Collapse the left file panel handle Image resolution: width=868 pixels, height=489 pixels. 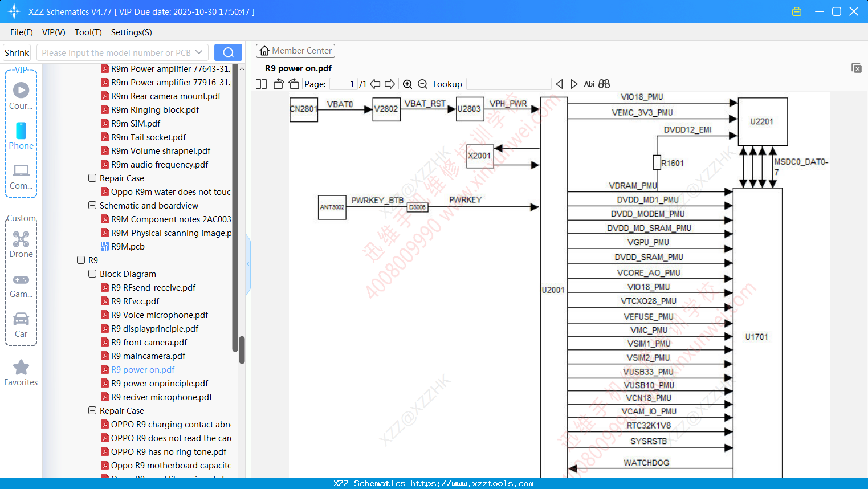tap(248, 264)
